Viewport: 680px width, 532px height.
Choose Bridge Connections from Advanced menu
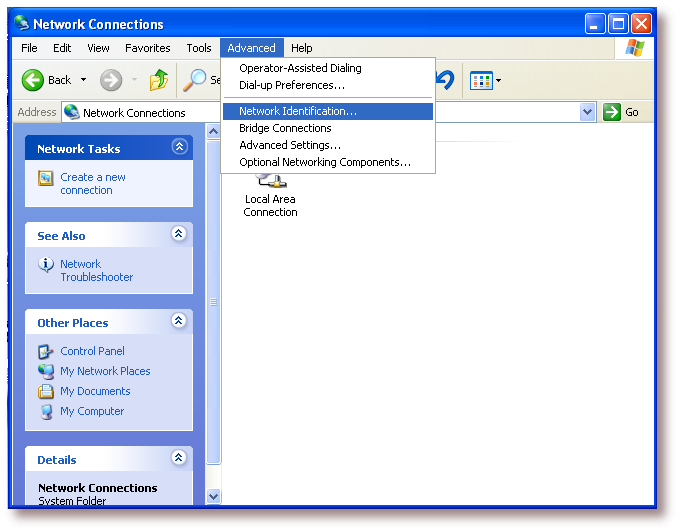coord(285,128)
